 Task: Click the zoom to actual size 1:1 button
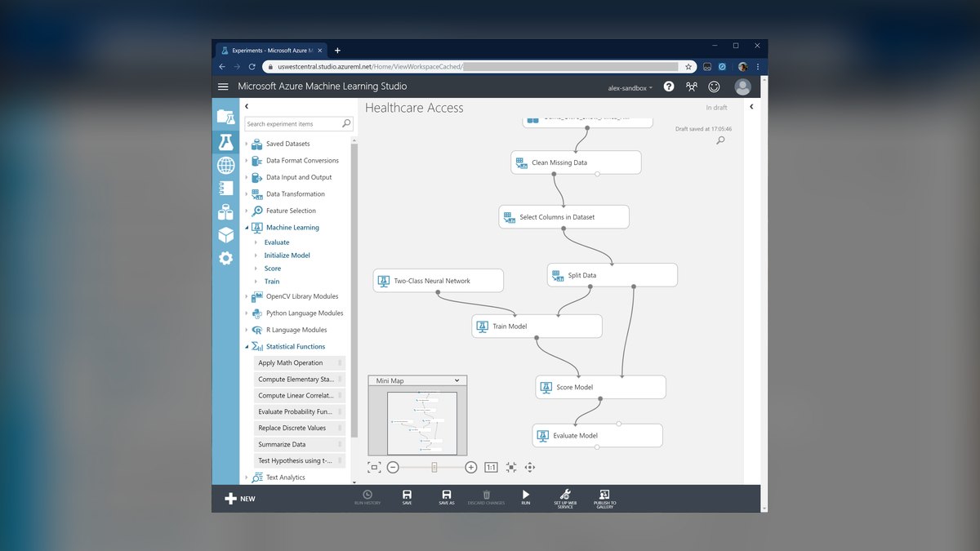(x=491, y=467)
